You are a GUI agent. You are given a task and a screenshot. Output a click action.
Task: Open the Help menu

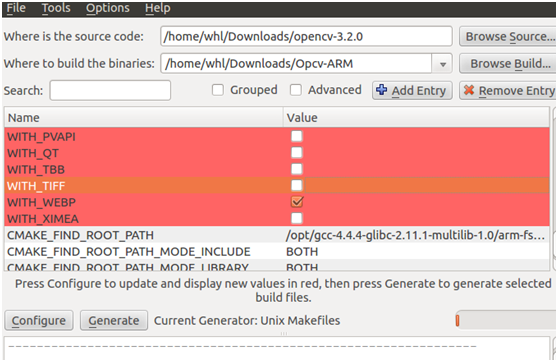[x=158, y=8]
